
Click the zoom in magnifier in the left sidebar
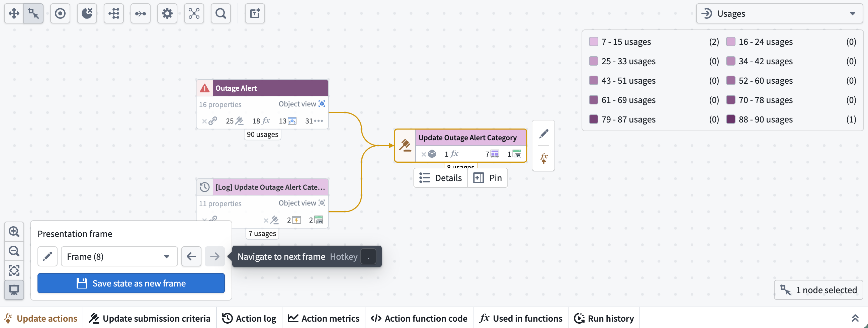(x=14, y=232)
